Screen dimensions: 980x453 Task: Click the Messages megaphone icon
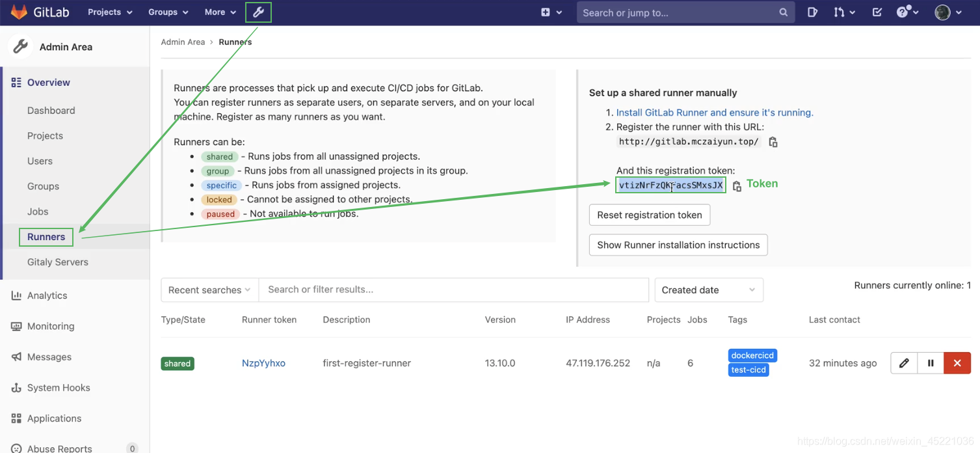[16, 357]
